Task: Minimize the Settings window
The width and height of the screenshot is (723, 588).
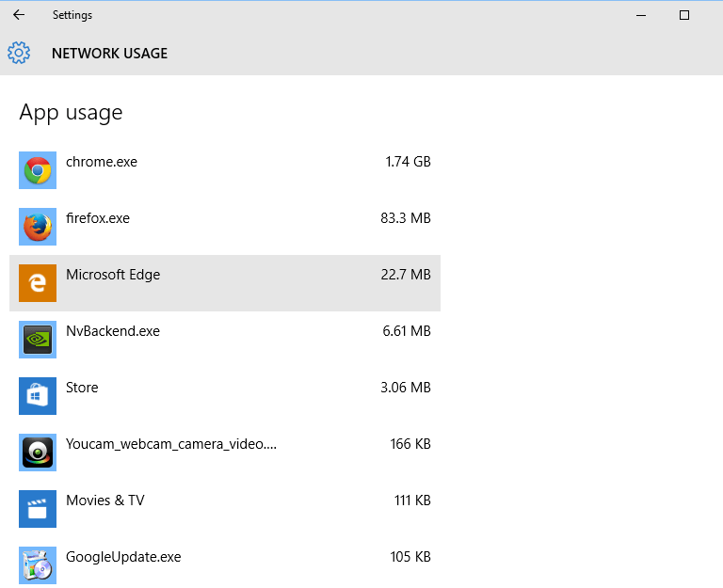Action: [641, 15]
